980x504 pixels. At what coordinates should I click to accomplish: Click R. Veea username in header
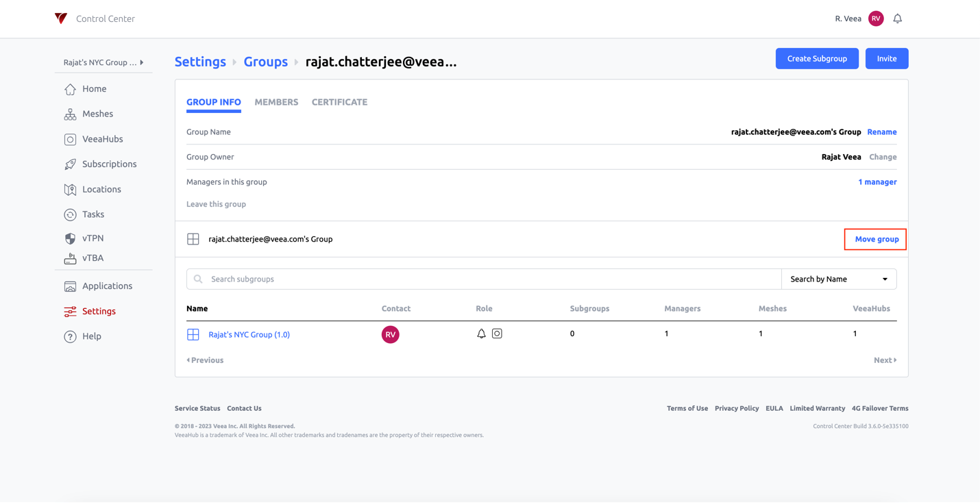click(848, 18)
